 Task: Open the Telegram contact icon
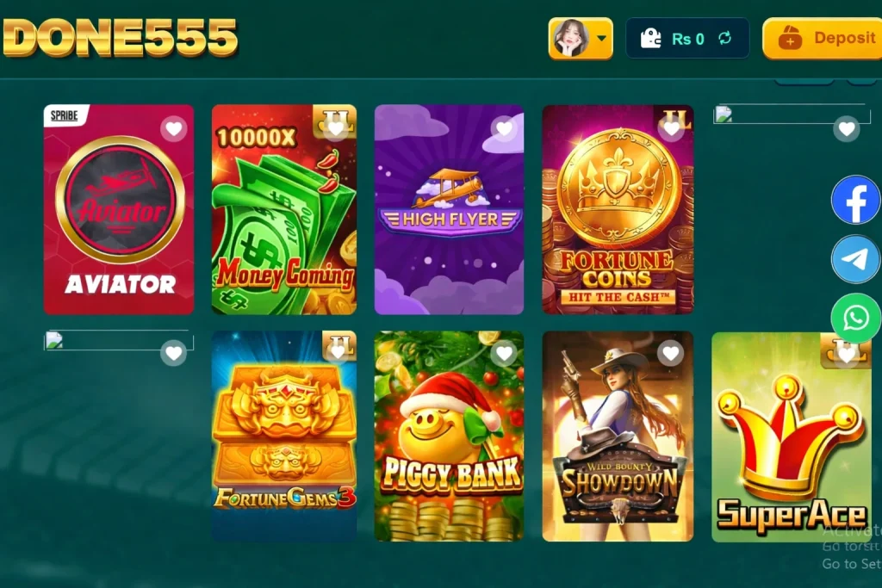point(855,259)
